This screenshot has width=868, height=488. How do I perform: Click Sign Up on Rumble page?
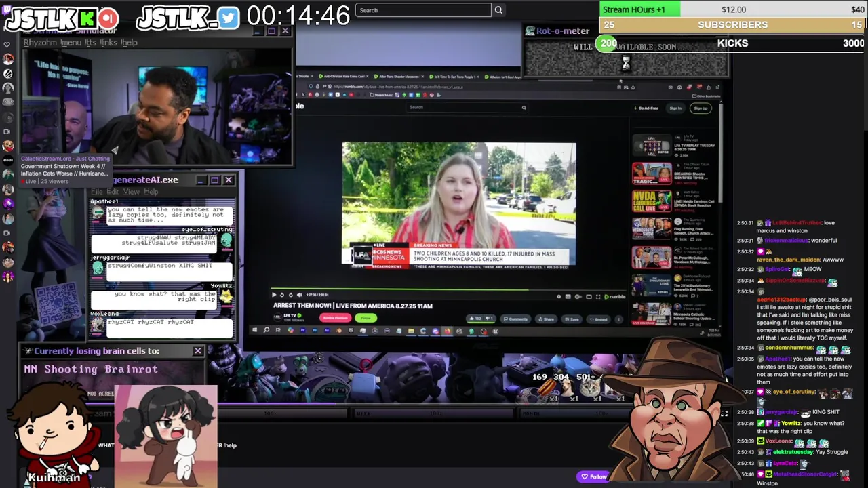point(701,108)
